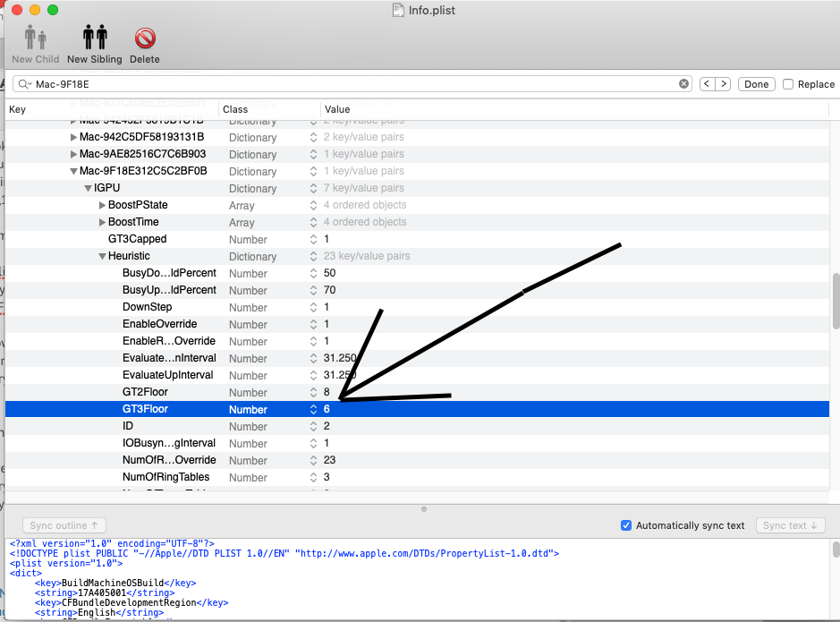Viewport: 840px width, 622px height.
Task: Go to next search match arrow
Action: pos(723,84)
